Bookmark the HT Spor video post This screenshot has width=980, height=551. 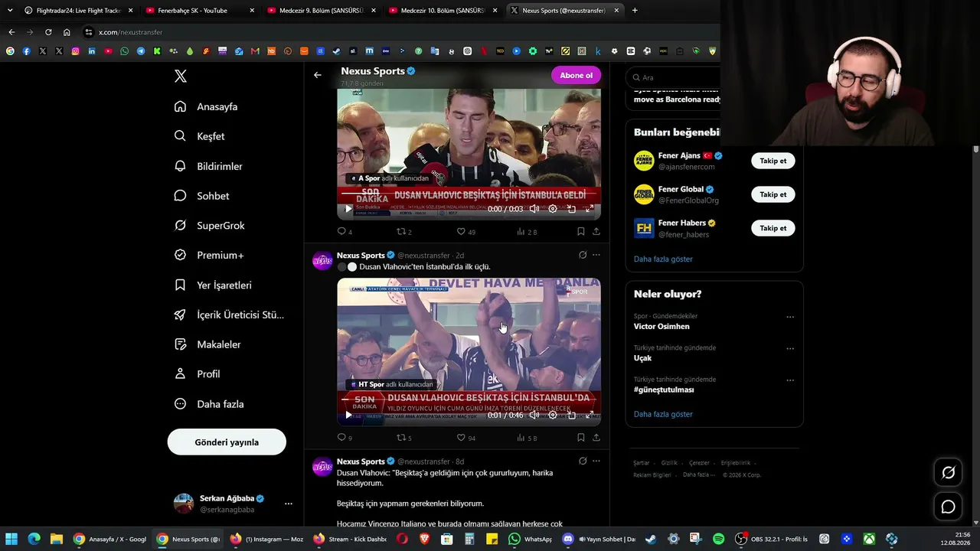pos(581,438)
